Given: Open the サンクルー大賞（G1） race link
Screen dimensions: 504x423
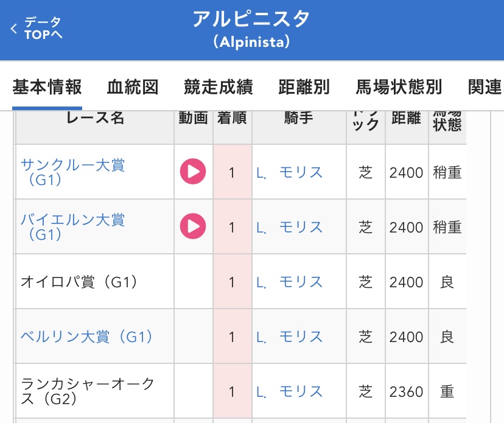Looking at the screenshot, I should pyautogui.click(x=73, y=172).
